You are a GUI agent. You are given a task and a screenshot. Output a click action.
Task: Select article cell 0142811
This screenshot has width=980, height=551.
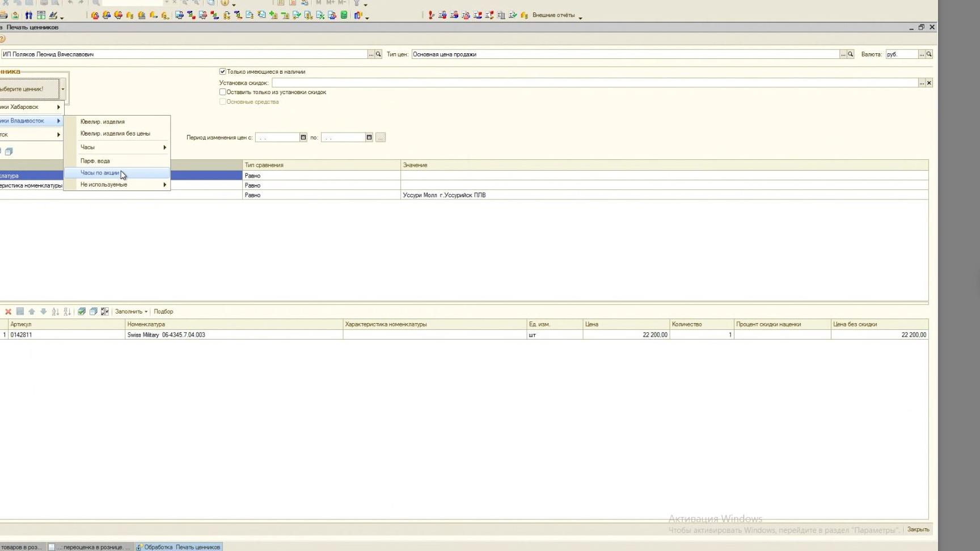pyautogui.click(x=66, y=335)
